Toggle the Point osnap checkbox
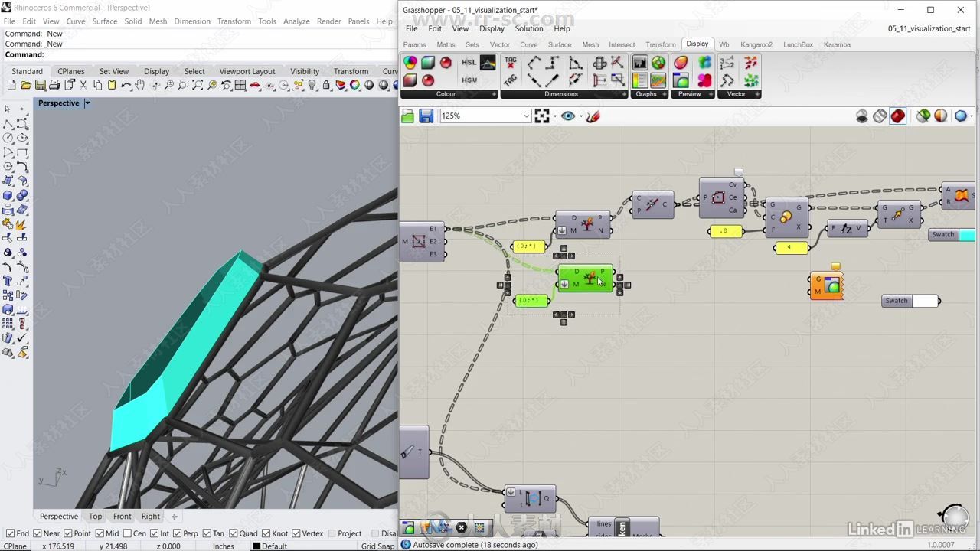980x551 pixels. click(68, 533)
